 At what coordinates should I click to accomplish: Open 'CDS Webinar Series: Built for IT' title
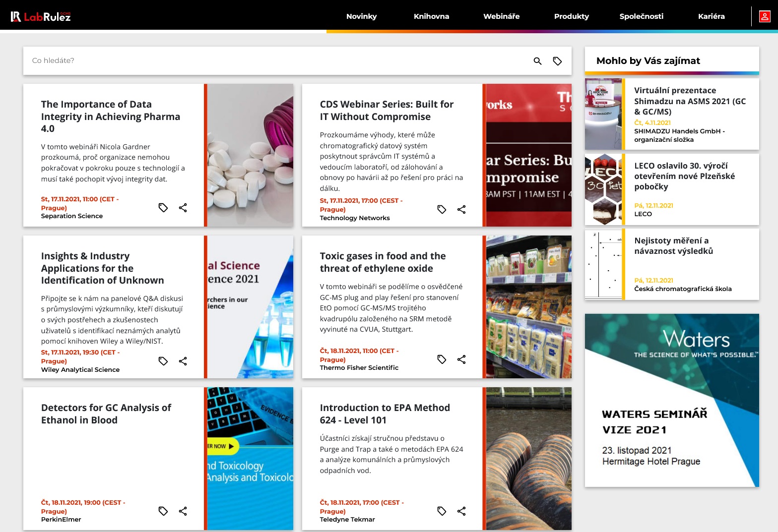387,111
